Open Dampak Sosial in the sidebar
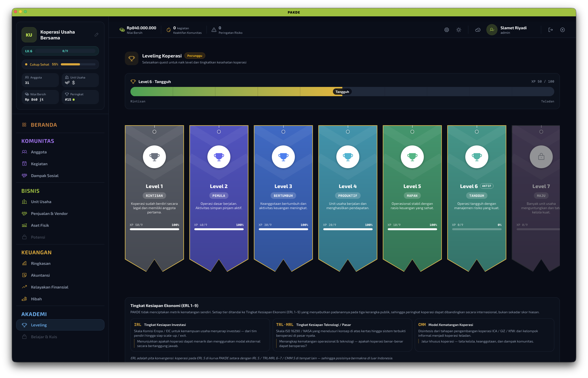Screen dimensions: 588x378 pos(60,176)
